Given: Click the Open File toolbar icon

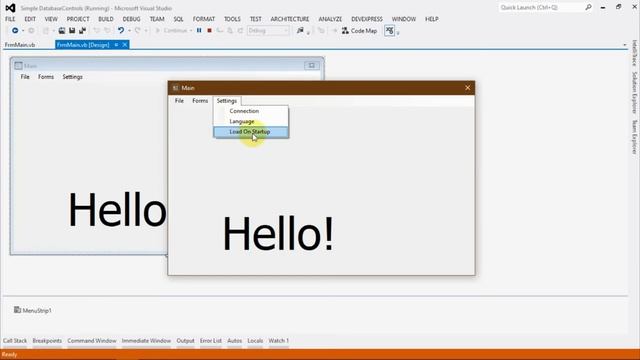Looking at the screenshot, I should tap(62, 31).
